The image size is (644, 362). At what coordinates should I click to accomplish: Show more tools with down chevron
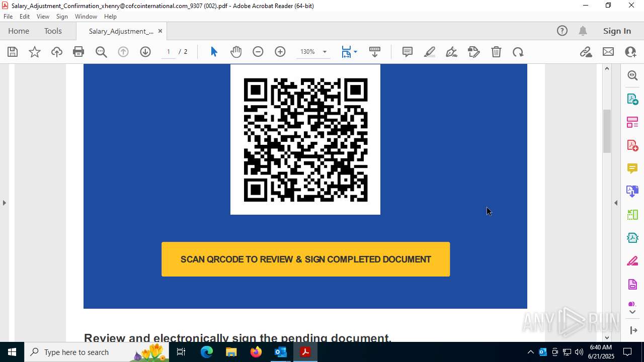632,312
